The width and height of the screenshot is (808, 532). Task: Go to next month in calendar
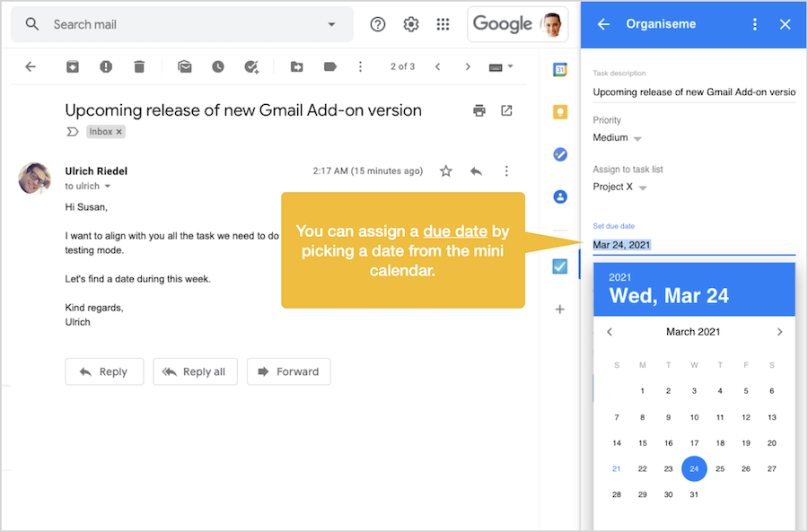pyautogui.click(x=779, y=332)
